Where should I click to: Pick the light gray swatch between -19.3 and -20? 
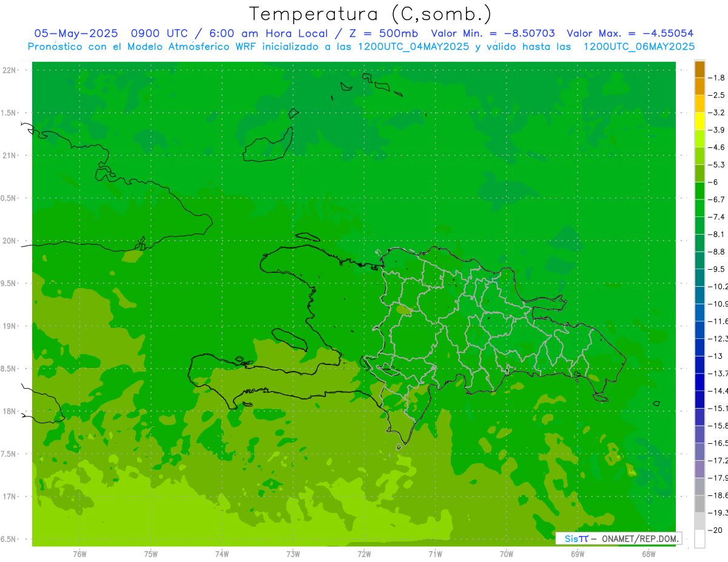[699, 521]
